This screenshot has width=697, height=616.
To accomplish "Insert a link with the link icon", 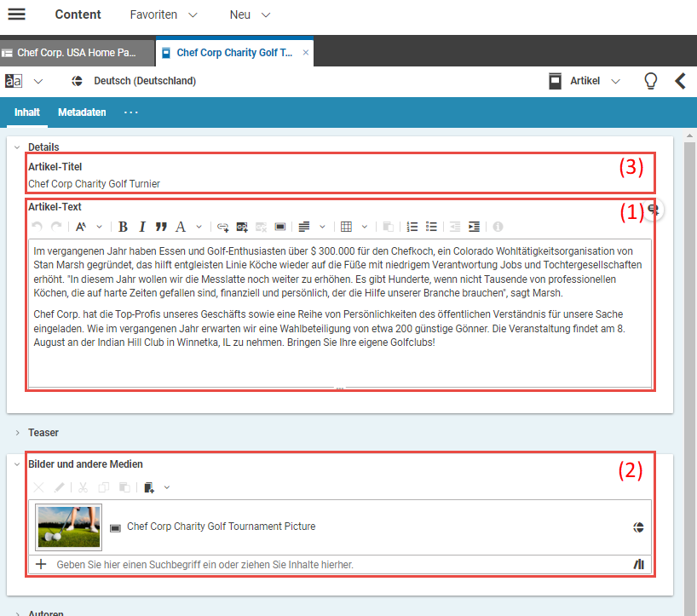I will click(x=222, y=227).
